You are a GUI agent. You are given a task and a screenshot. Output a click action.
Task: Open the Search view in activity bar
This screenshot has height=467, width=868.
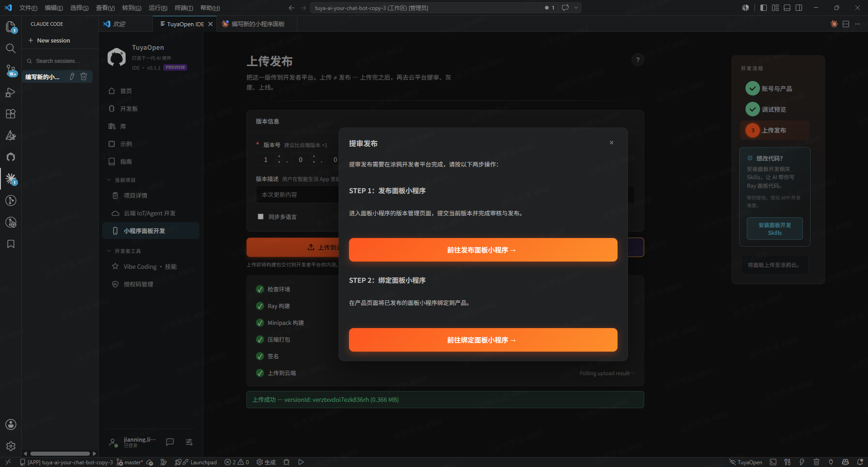[x=10, y=48]
